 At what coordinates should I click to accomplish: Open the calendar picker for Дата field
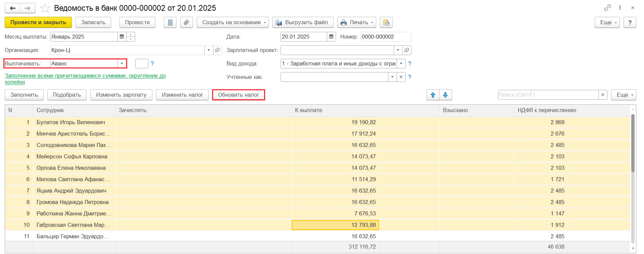[x=331, y=37]
